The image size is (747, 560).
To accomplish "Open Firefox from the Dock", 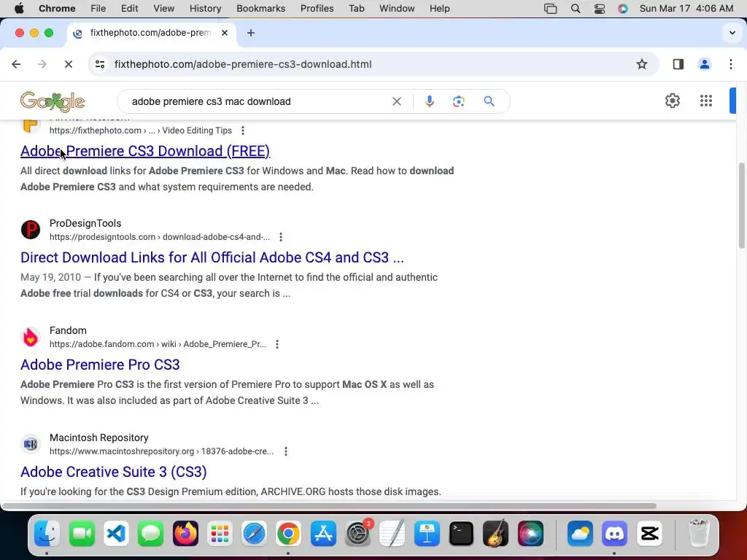I will coord(185,533).
